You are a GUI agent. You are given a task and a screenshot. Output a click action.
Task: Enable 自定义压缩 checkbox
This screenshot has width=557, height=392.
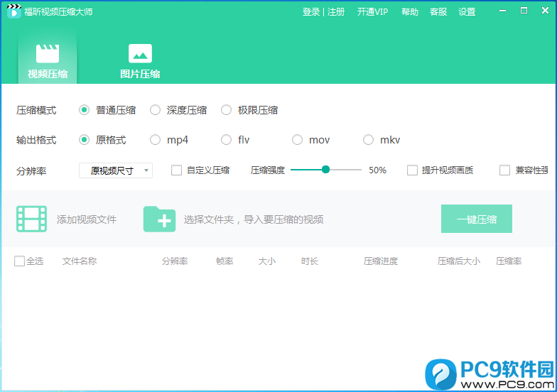pos(177,170)
